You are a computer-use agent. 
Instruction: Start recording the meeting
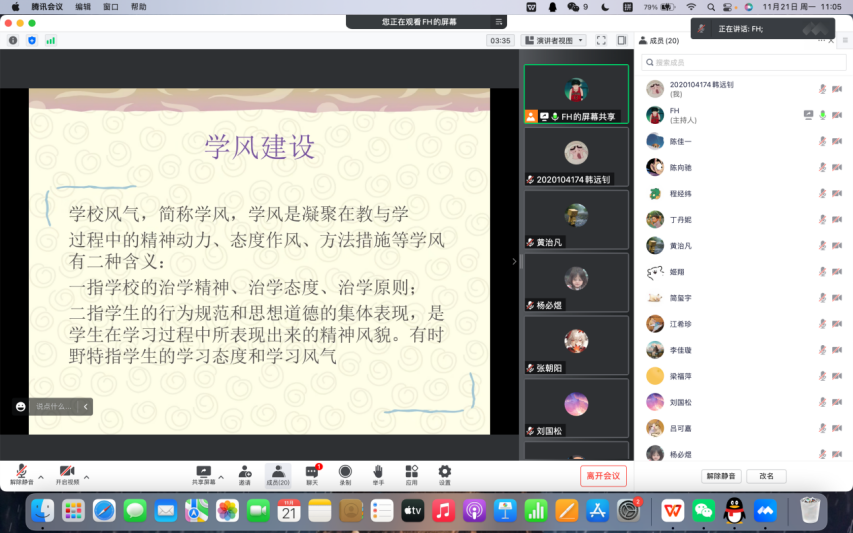point(345,472)
